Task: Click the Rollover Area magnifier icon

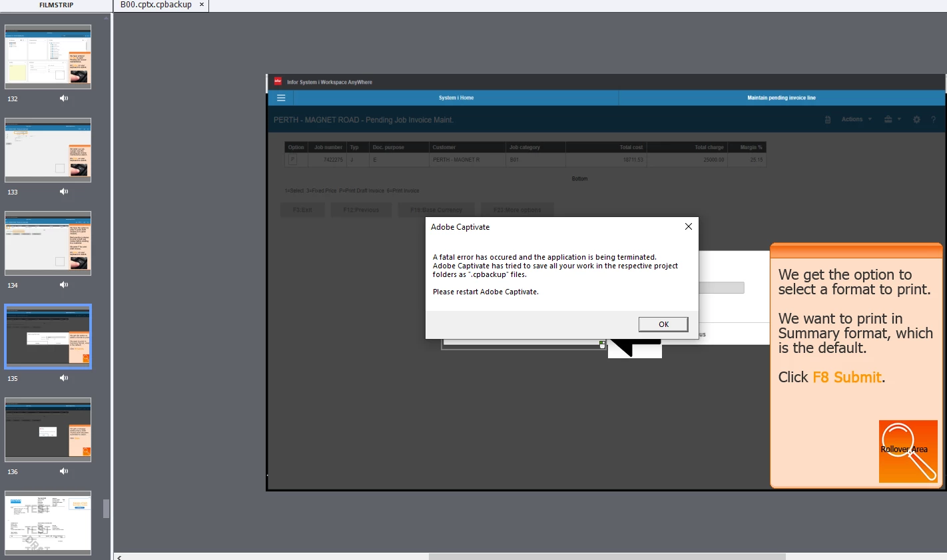Action: (908, 451)
